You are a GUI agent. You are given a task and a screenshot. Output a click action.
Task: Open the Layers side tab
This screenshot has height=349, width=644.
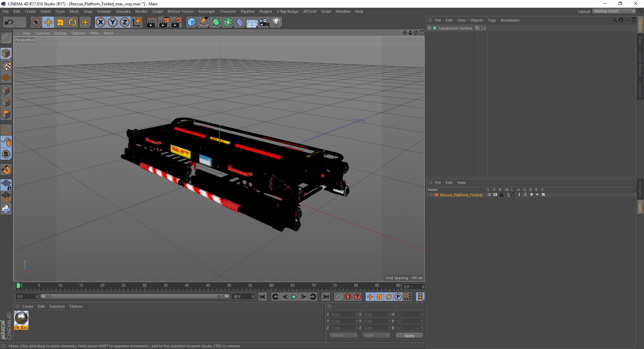pyautogui.click(x=640, y=207)
